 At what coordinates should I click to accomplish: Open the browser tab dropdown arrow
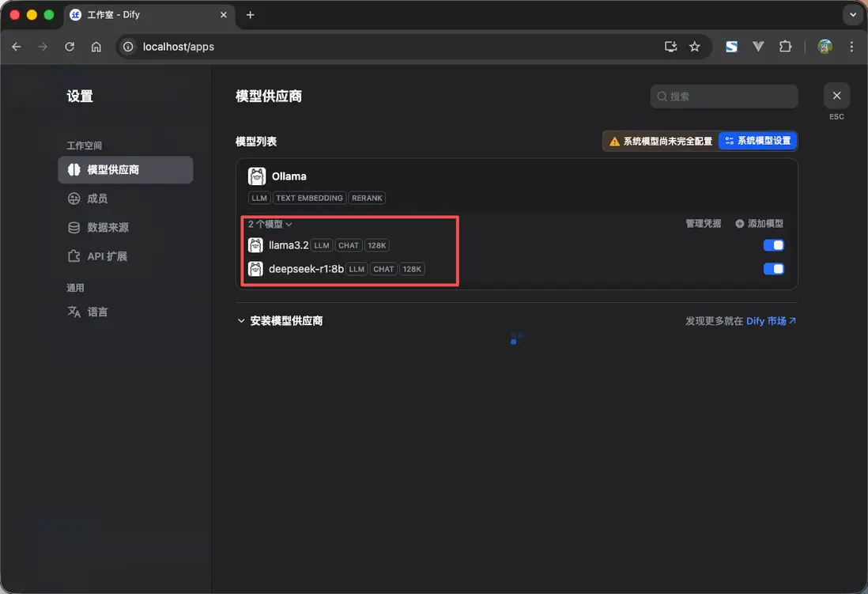(852, 15)
